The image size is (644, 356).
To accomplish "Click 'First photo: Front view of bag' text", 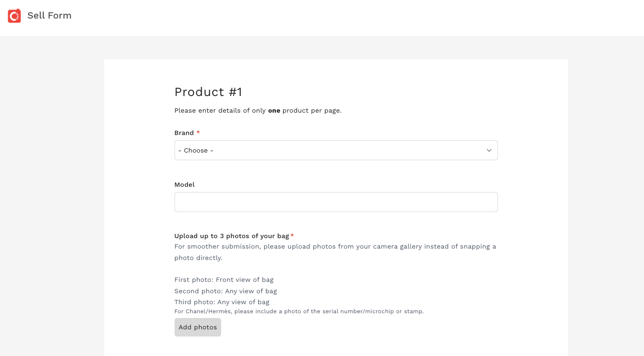I will tap(224, 280).
